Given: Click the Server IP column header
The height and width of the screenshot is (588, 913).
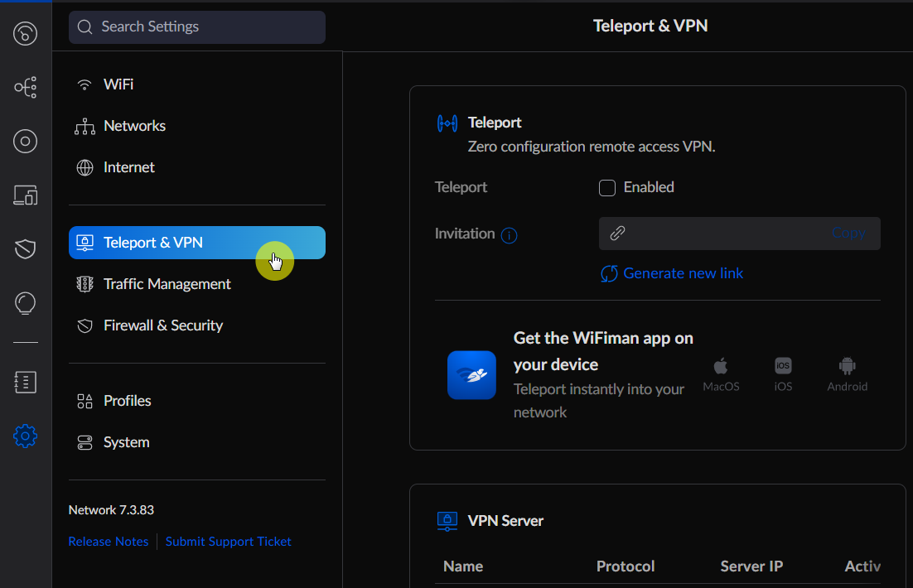Looking at the screenshot, I should click(x=751, y=566).
